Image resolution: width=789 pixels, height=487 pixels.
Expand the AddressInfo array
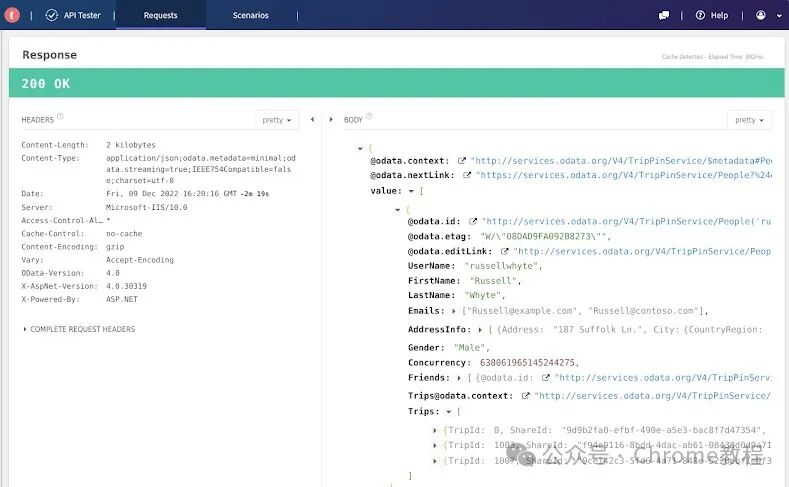(x=480, y=330)
